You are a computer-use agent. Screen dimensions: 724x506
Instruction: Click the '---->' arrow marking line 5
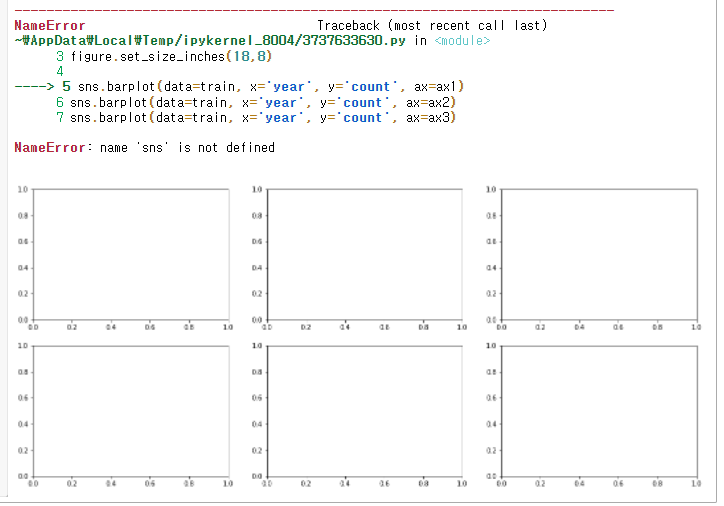click(x=35, y=86)
